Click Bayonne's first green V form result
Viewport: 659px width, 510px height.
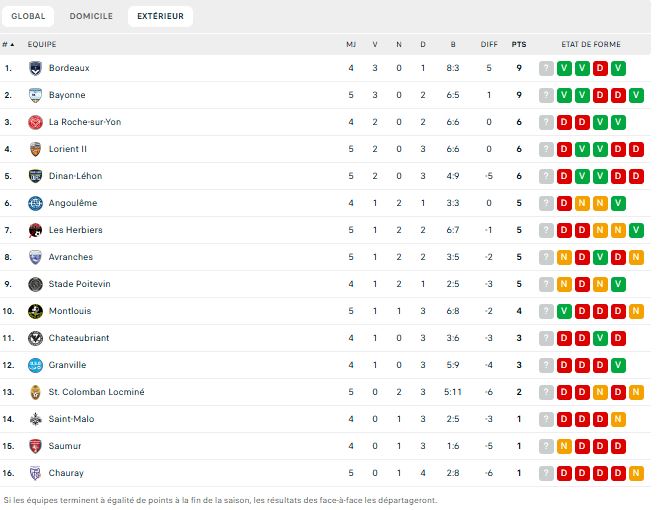pyautogui.click(x=564, y=95)
